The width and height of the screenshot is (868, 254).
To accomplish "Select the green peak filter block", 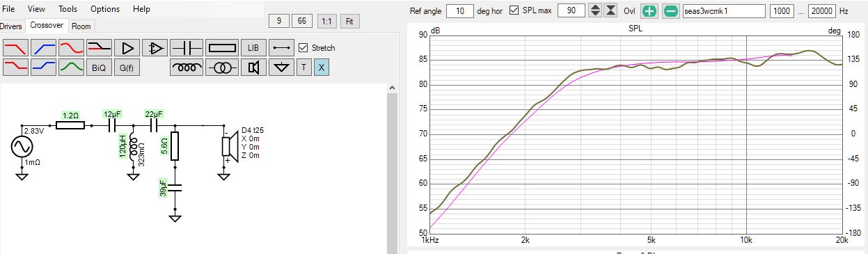I will (71, 68).
